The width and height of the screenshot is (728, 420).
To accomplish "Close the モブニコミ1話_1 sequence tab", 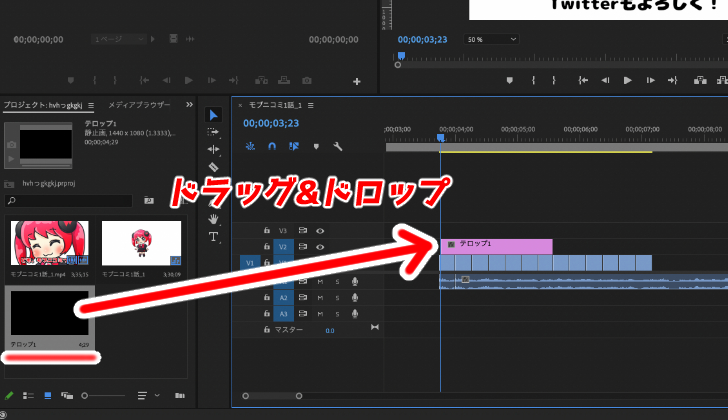I will tap(240, 106).
